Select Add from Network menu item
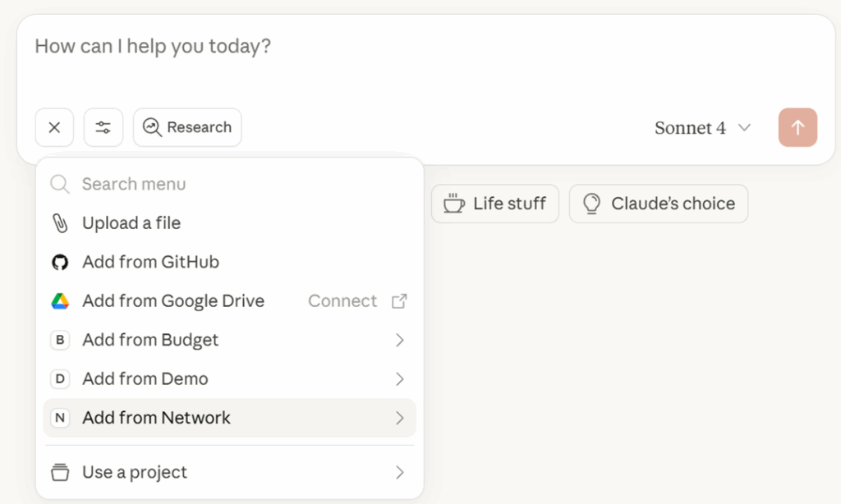The width and height of the screenshot is (841, 504). tap(157, 418)
